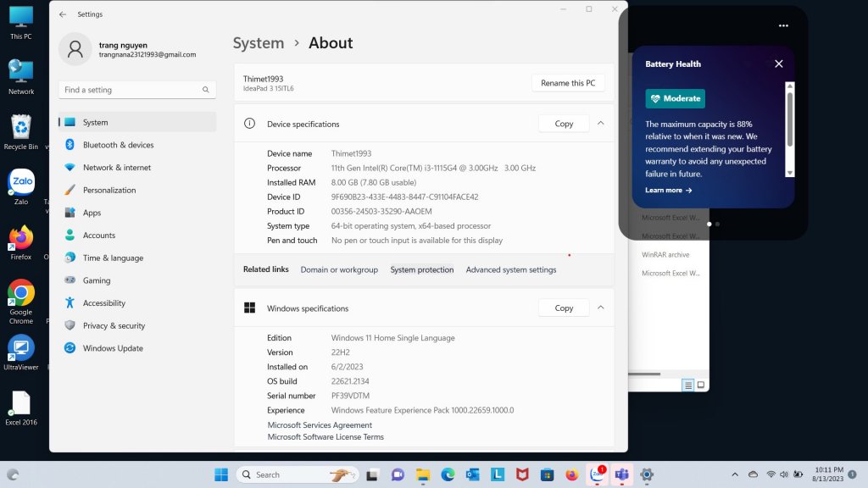Viewport: 868px width, 488px height.
Task: Select the Firefox desktop shortcut
Action: [x=21, y=242]
